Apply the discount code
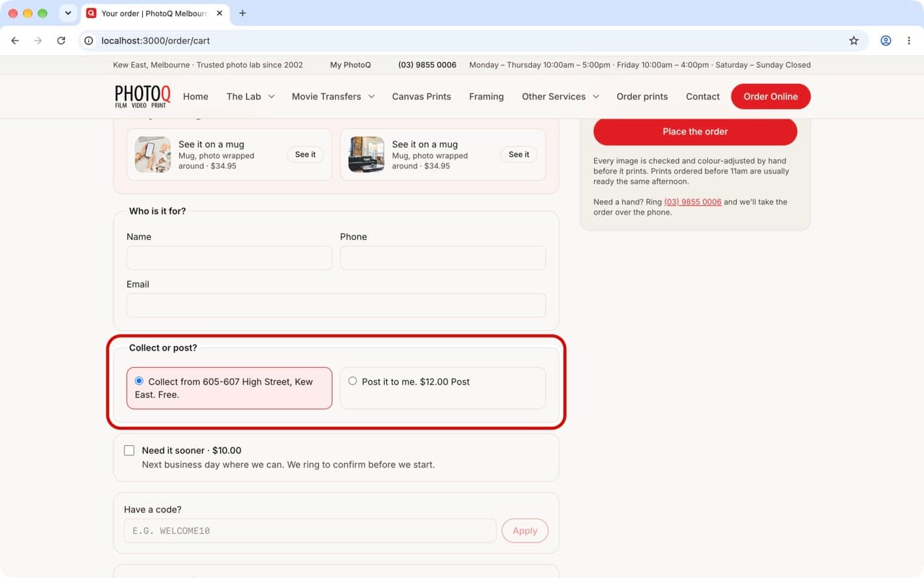The height and width of the screenshot is (578, 924). pos(525,530)
